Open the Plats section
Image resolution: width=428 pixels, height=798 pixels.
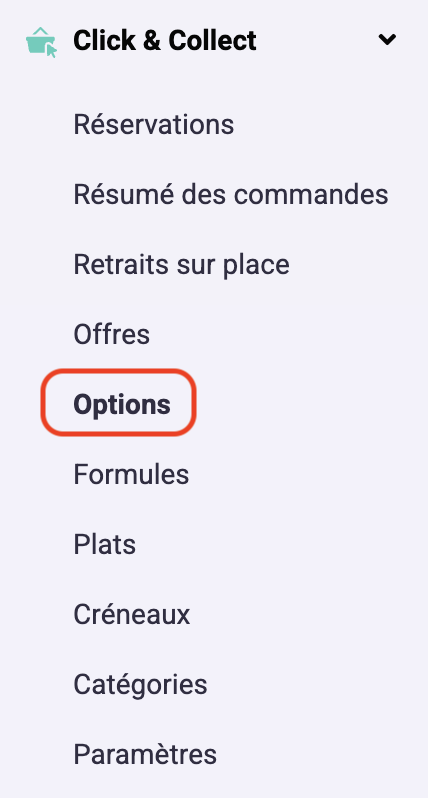click(104, 545)
